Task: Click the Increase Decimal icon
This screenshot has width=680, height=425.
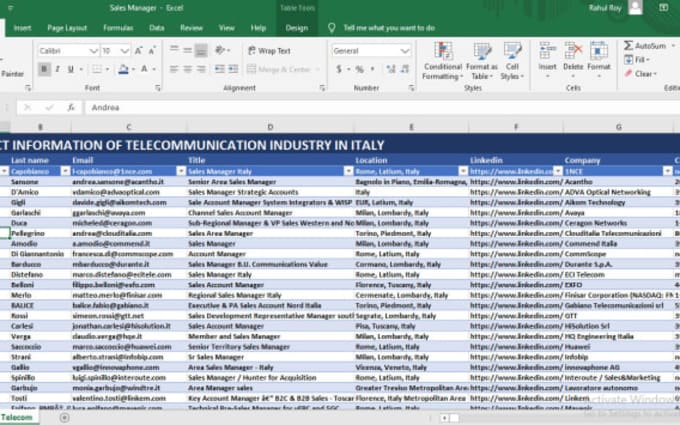Action: tap(391, 69)
